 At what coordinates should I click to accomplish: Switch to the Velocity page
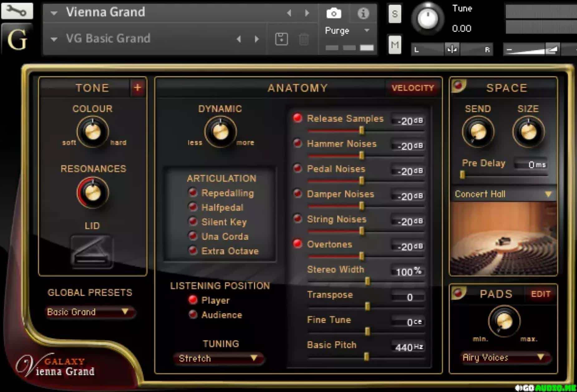(x=413, y=88)
